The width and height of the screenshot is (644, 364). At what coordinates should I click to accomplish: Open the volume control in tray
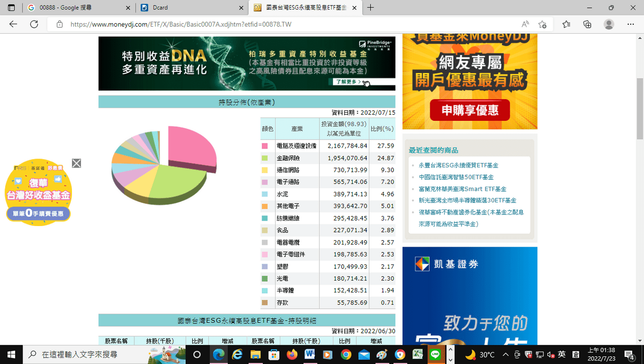[x=551, y=354]
